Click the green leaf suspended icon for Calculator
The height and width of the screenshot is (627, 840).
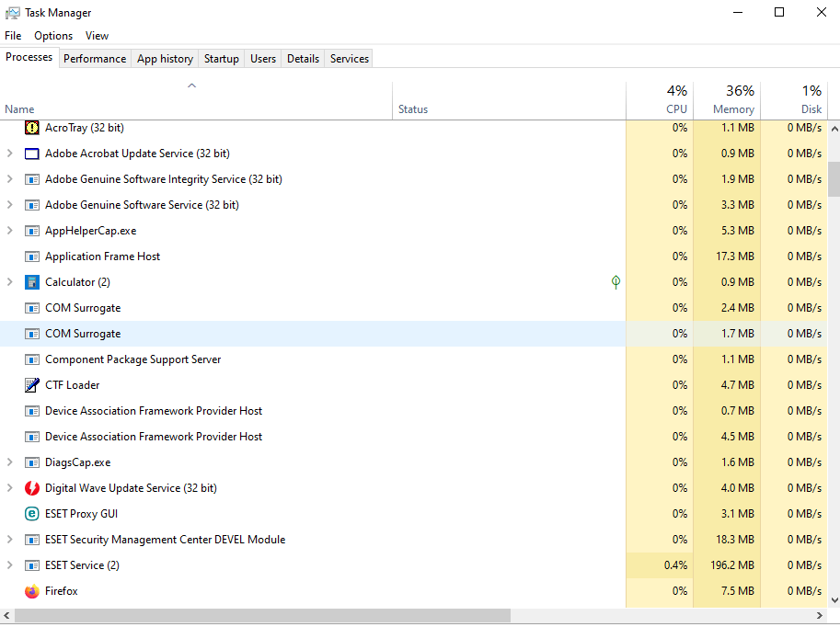[x=616, y=281]
